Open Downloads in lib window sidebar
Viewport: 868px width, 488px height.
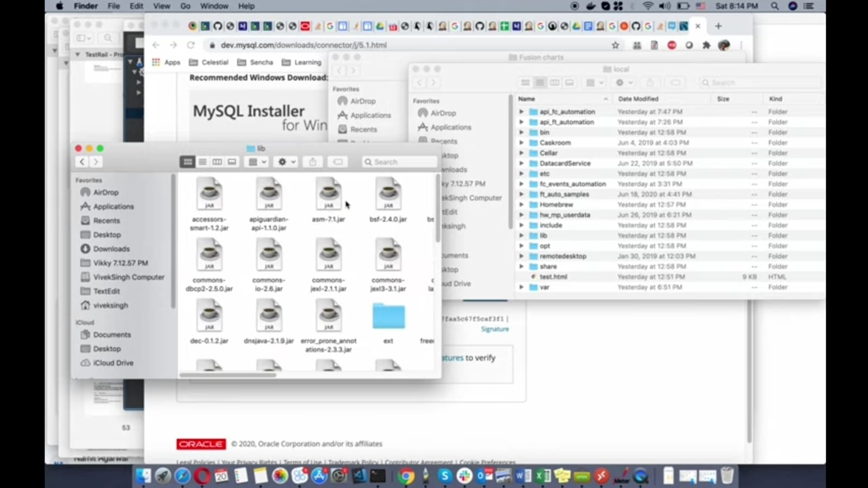(x=105, y=248)
